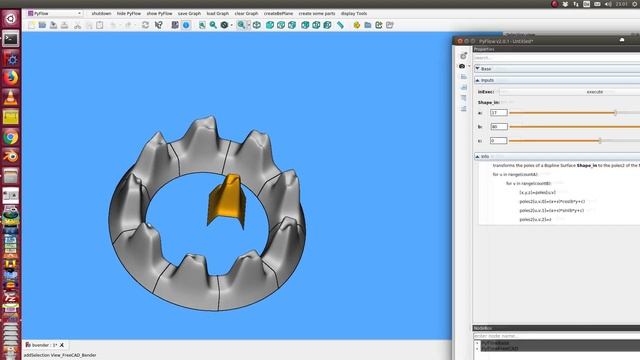
Task: Click the value field for parameter c
Action: click(499, 140)
